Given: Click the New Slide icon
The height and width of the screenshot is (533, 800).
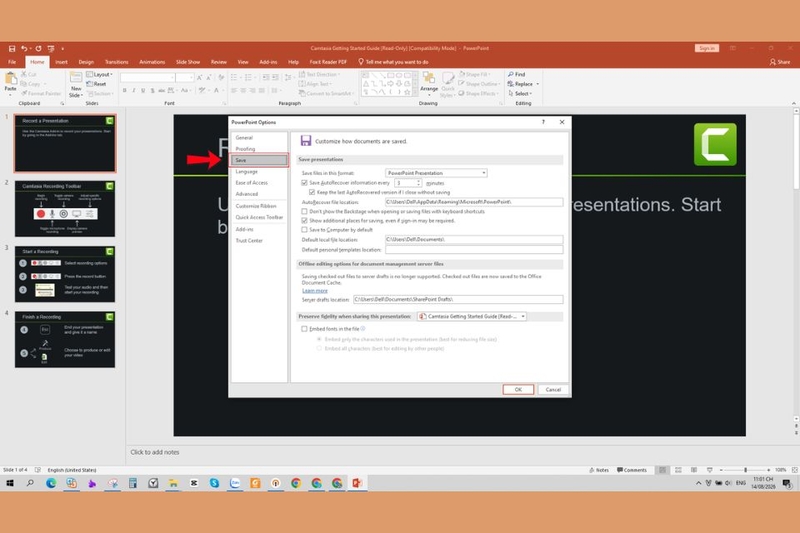Looking at the screenshot, I should (76, 78).
